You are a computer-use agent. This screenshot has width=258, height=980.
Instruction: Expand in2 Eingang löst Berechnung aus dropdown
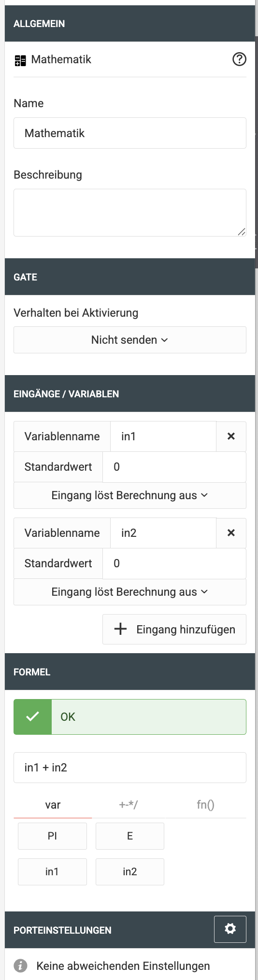pyautogui.click(x=130, y=592)
